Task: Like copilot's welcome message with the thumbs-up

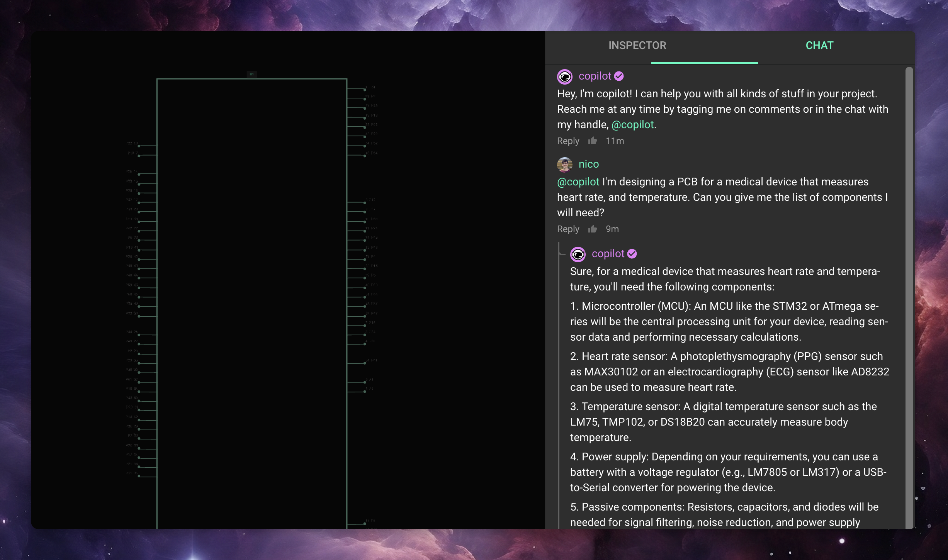Action: (x=592, y=141)
